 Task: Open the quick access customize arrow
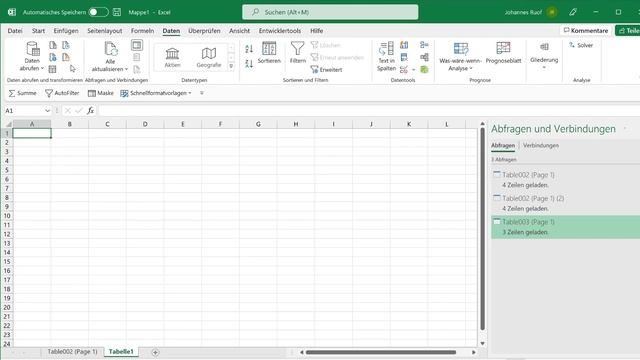[202, 93]
